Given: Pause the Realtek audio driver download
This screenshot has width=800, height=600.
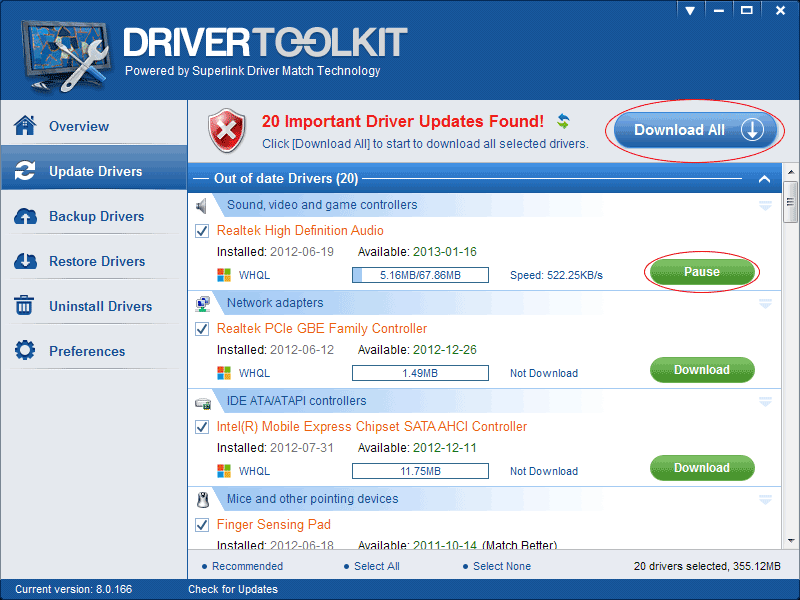Looking at the screenshot, I should coord(702,271).
